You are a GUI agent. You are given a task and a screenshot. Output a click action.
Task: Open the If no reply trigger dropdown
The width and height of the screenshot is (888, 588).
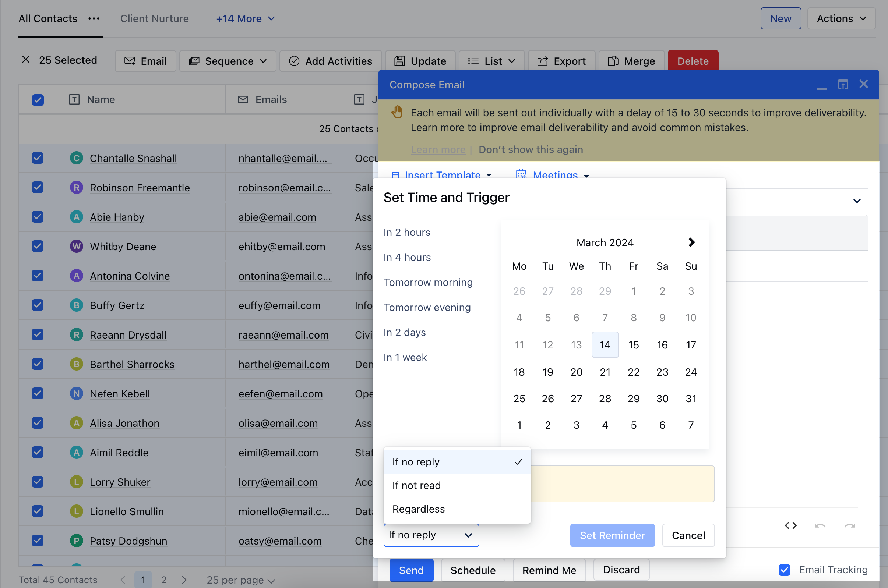pyautogui.click(x=431, y=535)
